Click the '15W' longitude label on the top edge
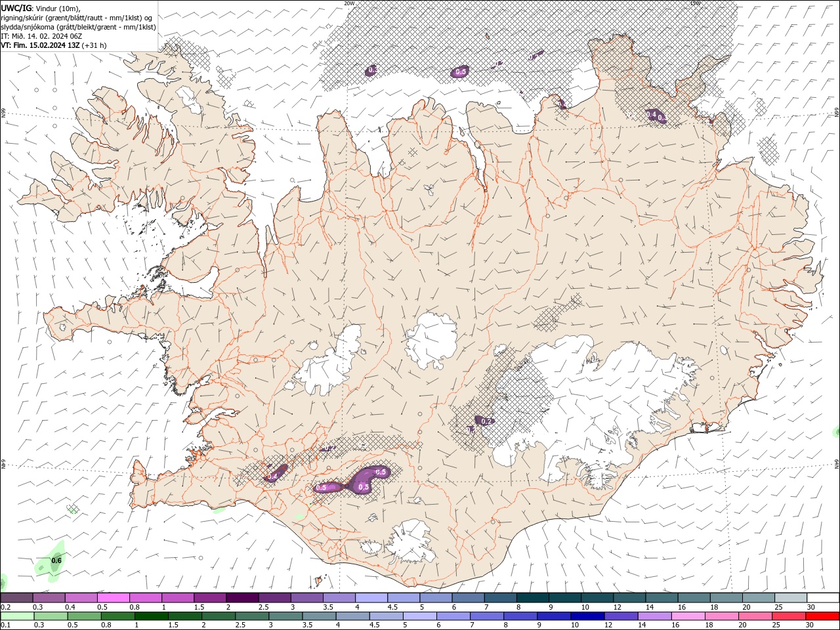Screen dimensions: 840x630 (695, 3)
